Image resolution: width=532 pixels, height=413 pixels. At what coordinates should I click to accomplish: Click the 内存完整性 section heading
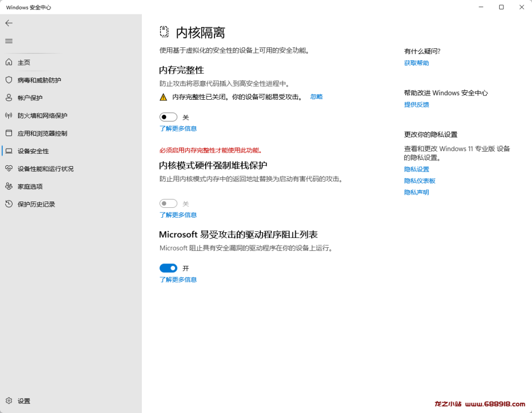[x=181, y=70]
